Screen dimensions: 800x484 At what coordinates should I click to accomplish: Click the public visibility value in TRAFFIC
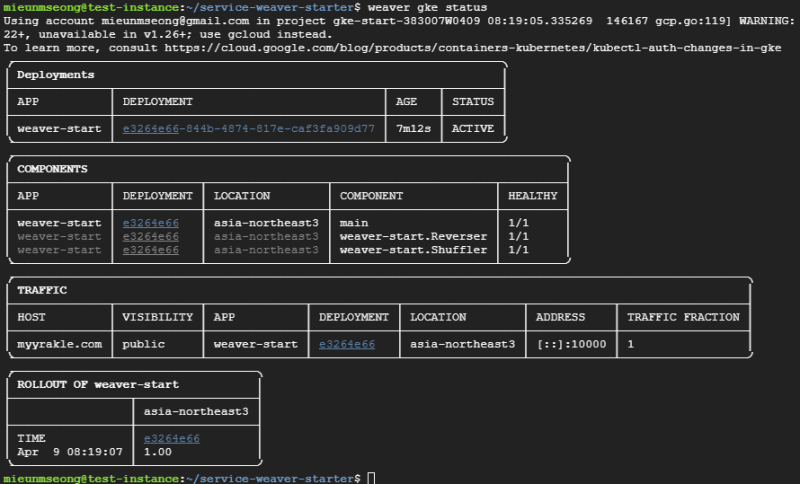pyautogui.click(x=144, y=344)
